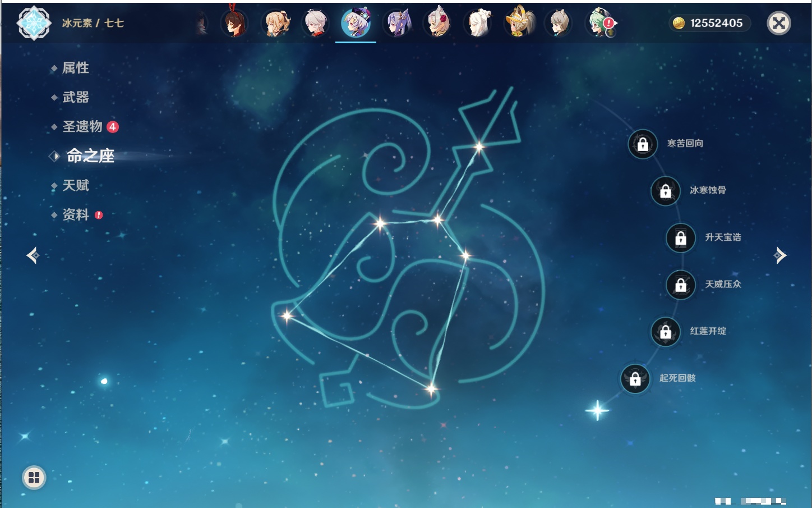Open the 资料 profile tab

[x=75, y=214]
